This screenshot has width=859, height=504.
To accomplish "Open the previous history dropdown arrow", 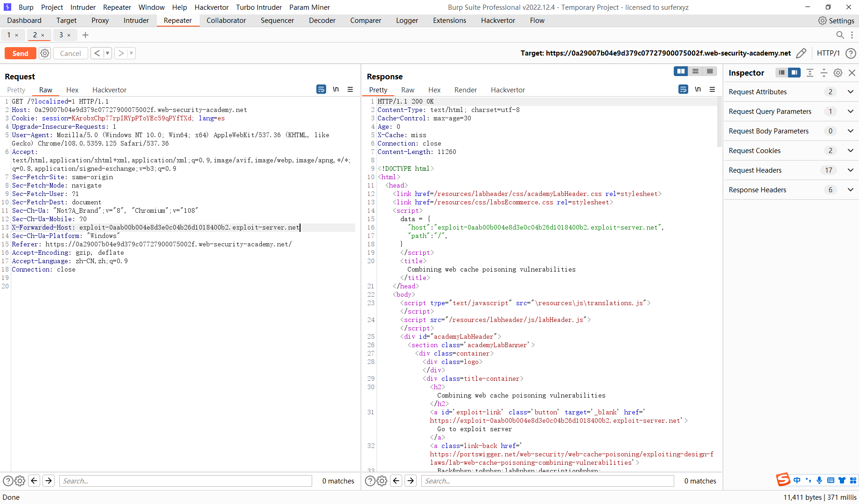I will pos(107,53).
